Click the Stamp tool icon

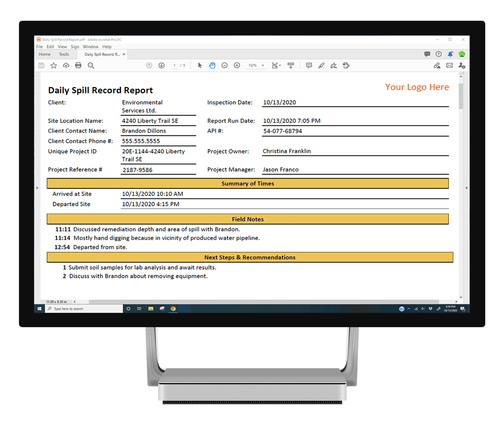(x=346, y=65)
